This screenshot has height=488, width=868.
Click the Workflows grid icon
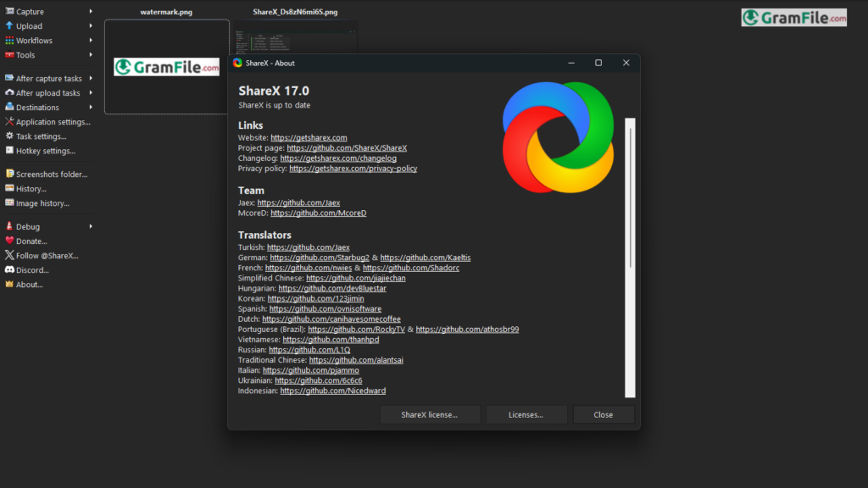pos(9,41)
